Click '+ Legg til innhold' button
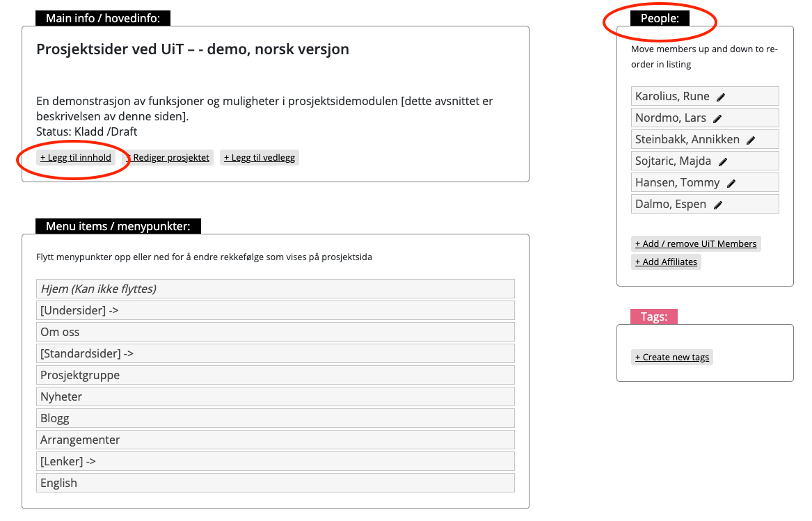The height and width of the screenshot is (521, 812). [76, 157]
